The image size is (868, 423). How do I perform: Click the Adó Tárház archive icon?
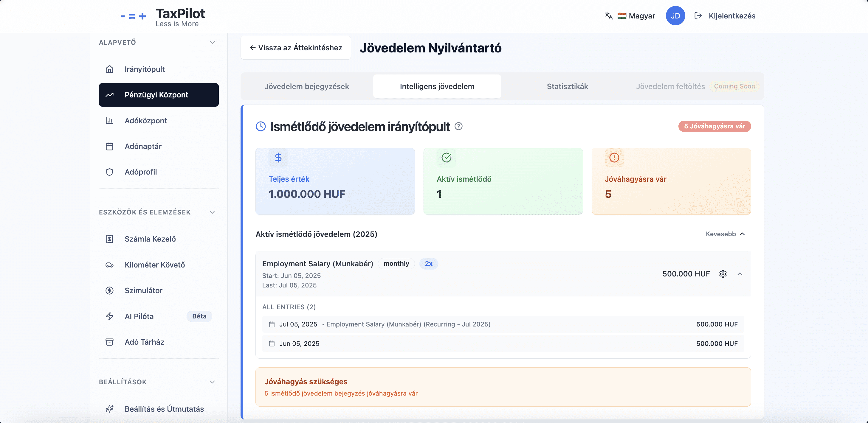tap(109, 342)
